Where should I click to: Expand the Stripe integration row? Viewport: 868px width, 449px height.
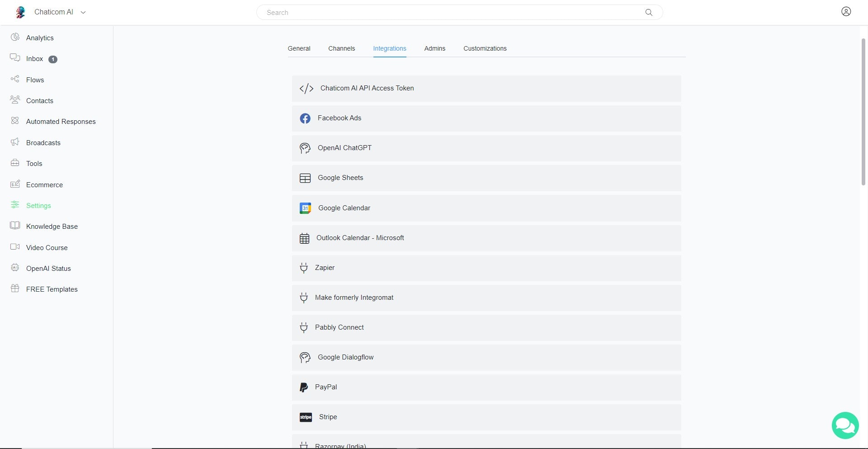tap(486, 417)
